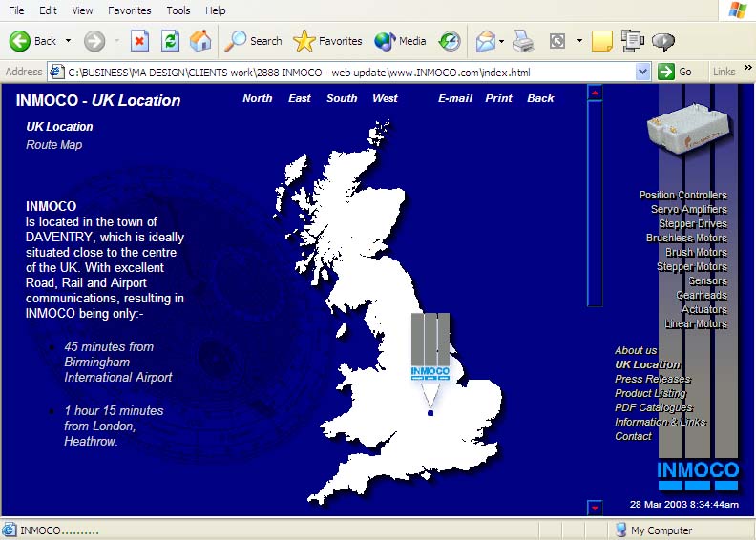The height and width of the screenshot is (540, 756).
Task: Click the Windows flag logo
Action: pyautogui.click(x=738, y=10)
